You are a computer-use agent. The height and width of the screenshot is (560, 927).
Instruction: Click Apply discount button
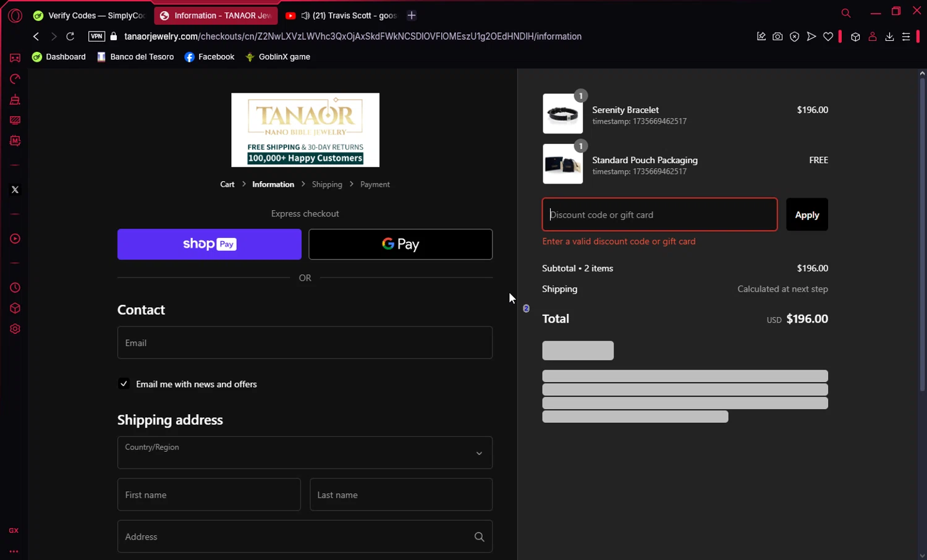807,214
